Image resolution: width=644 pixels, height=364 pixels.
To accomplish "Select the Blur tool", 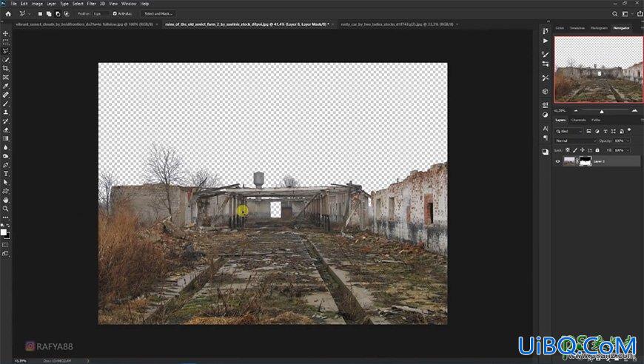I will point(5,147).
